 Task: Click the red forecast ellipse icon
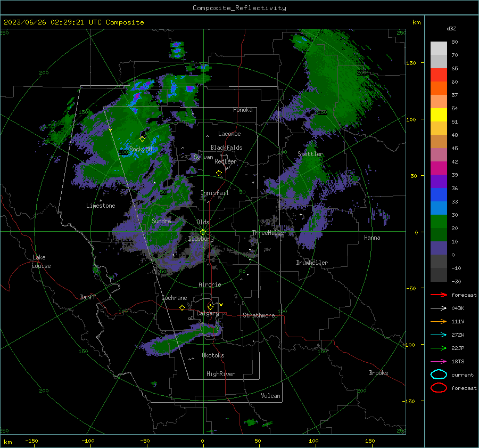pos(439,388)
